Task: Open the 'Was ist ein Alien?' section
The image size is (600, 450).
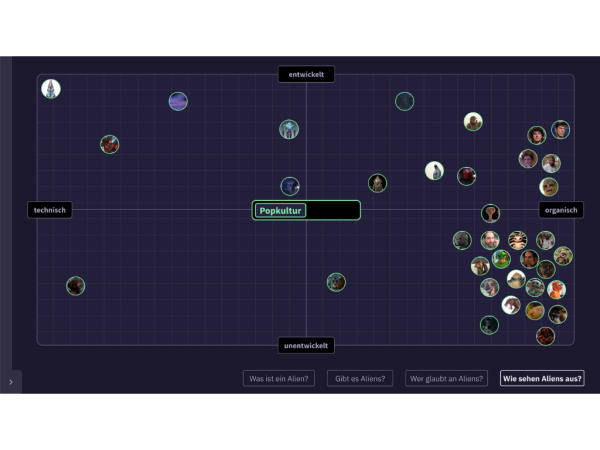Action: pos(279,378)
